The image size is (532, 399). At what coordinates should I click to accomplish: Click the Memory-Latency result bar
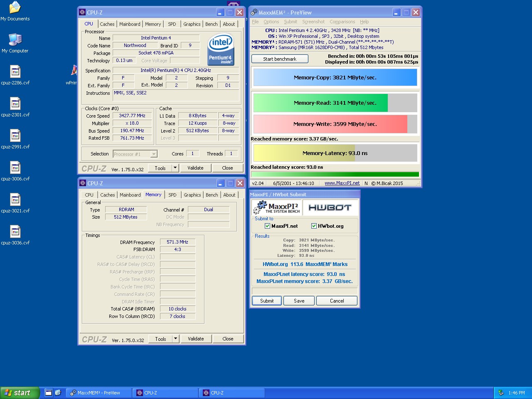(335, 153)
